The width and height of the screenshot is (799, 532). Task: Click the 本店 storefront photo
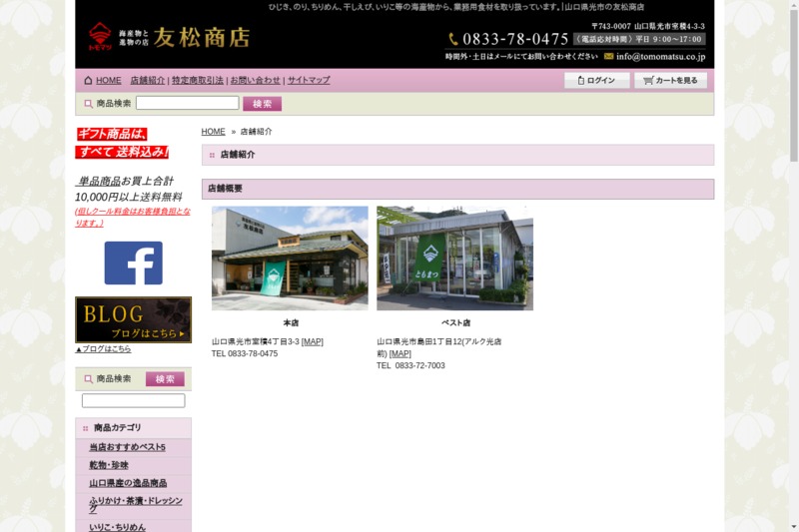pos(290,259)
